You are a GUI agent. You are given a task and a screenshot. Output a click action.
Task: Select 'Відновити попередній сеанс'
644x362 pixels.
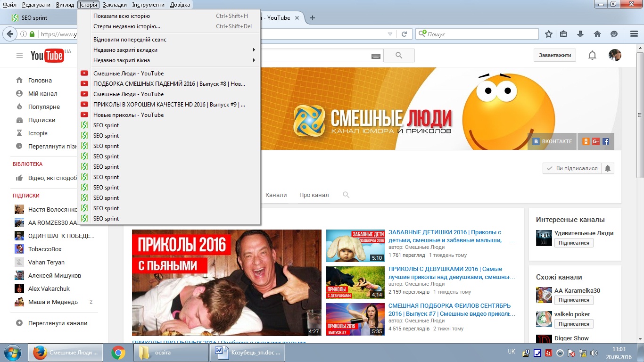[x=170, y=40]
